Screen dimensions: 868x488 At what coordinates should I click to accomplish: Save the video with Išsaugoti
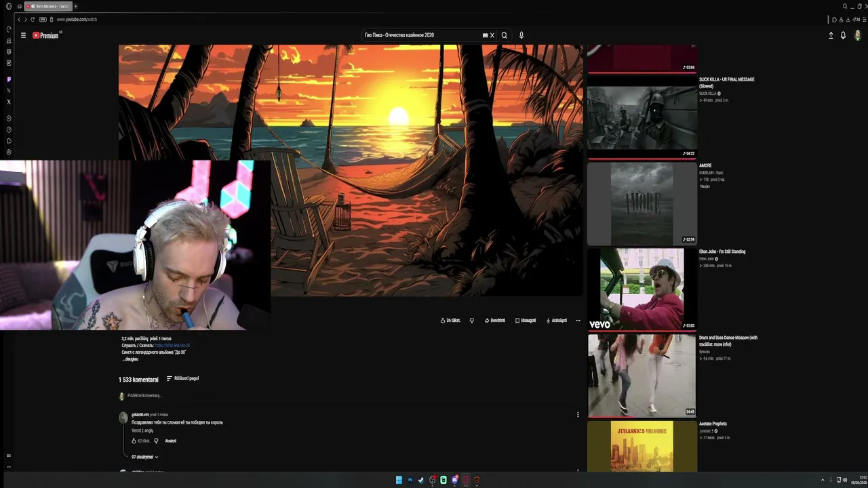(526, 321)
